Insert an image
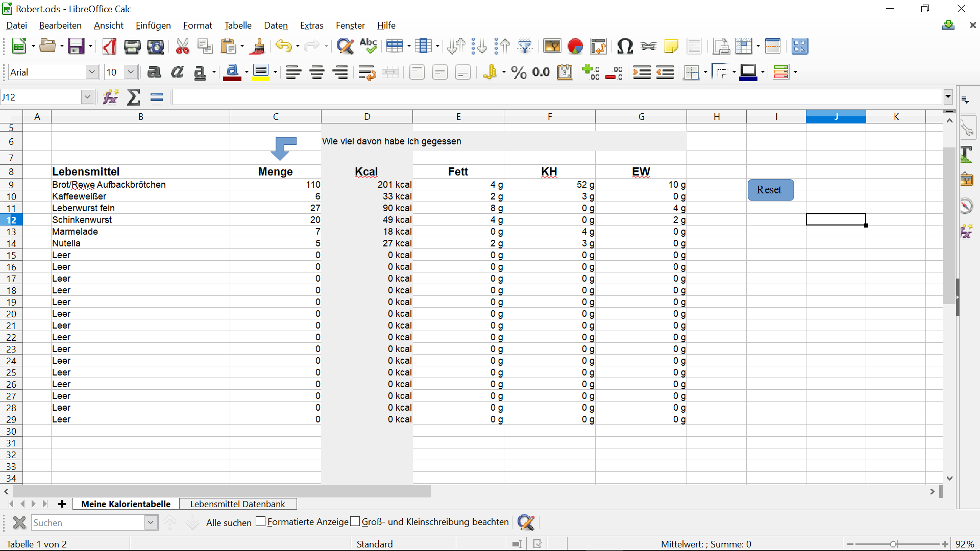Viewport: 980px width, 551px height. (x=552, y=46)
